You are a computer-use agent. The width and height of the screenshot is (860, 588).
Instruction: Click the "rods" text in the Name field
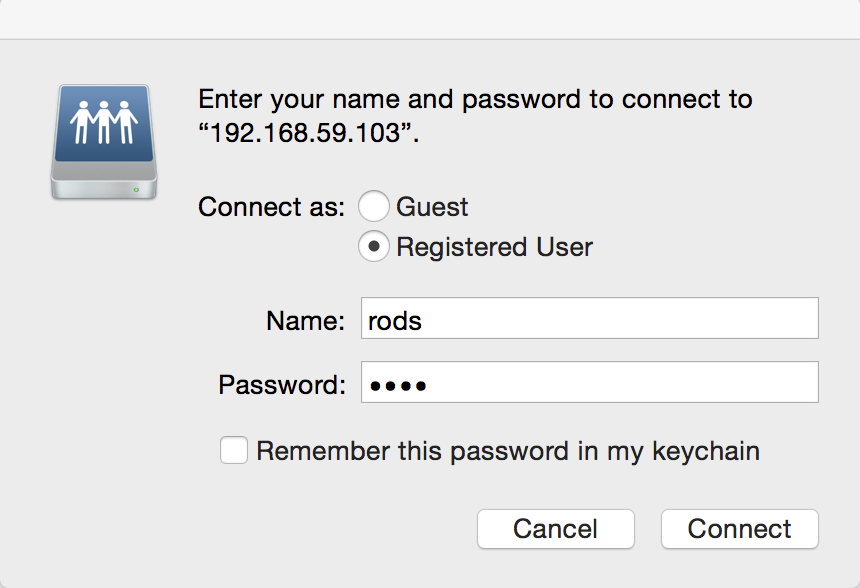[395, 320]
